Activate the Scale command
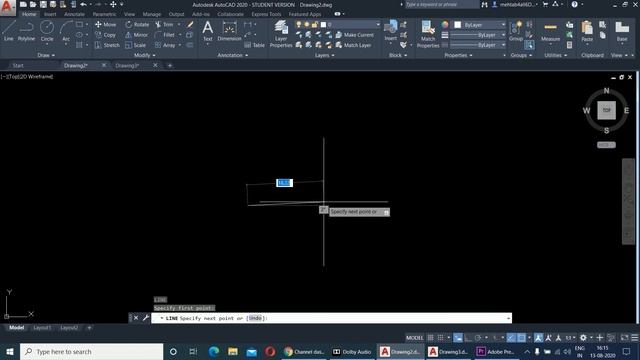Viewport: 640px width, 360px height. [x=136, y=45]
